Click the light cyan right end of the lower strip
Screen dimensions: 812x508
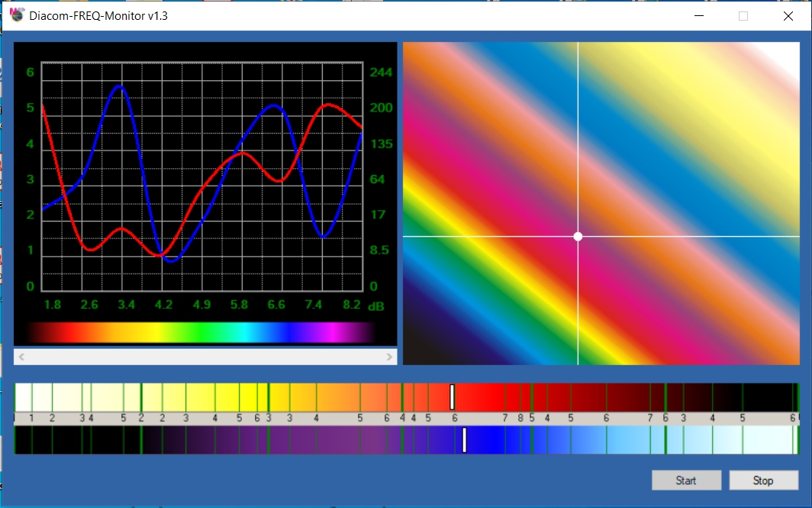[767, 440]
